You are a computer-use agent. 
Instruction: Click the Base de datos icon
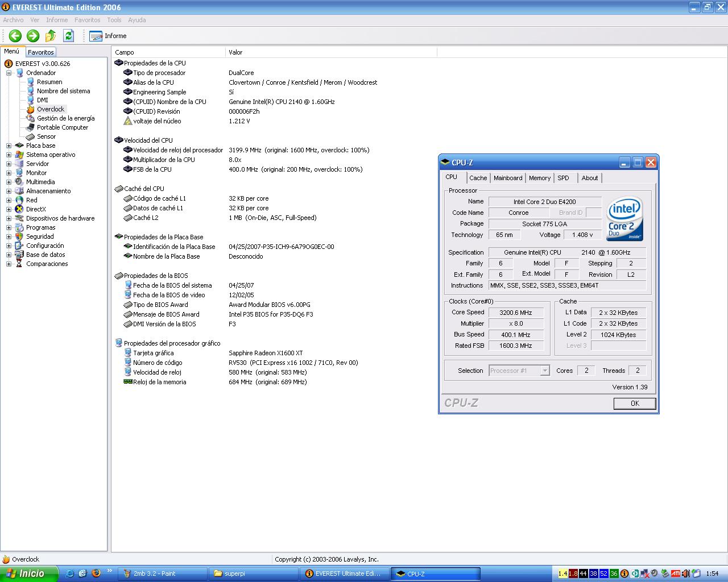pos(19,255)
